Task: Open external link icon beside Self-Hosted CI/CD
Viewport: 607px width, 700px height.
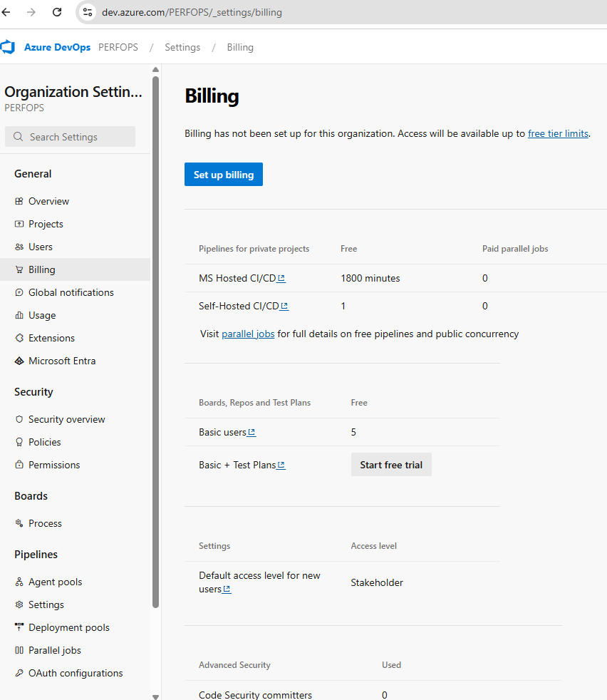Action: click(x=284, y=306)
